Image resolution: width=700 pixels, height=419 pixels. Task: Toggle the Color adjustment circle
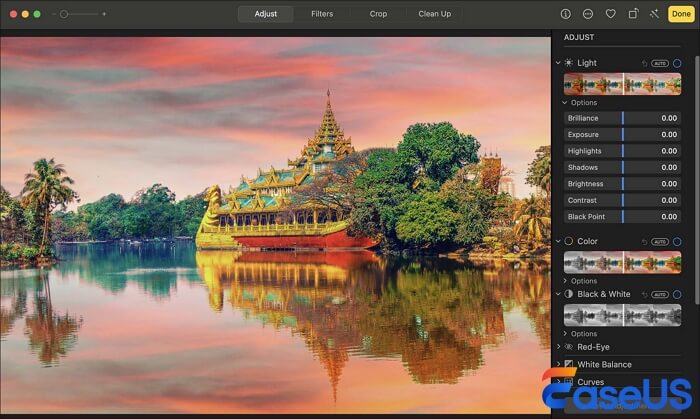[x=677, y=241]
